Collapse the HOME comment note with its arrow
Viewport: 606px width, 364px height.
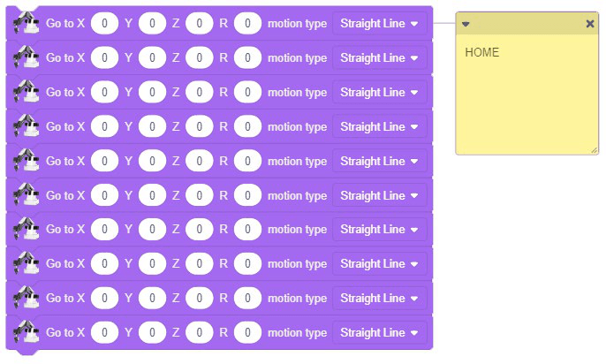point(466,24)
